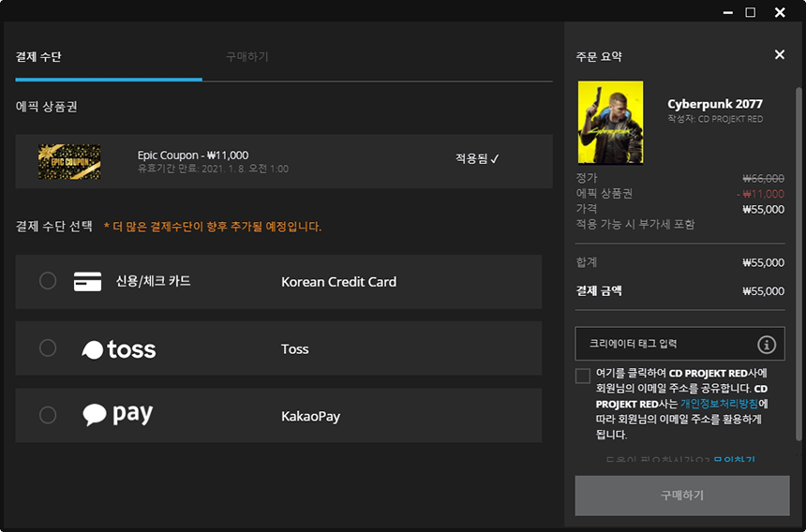The image size is (806, 532).
Task: Click the 구매하기 purchase button
Action: (x=682, y=495)
